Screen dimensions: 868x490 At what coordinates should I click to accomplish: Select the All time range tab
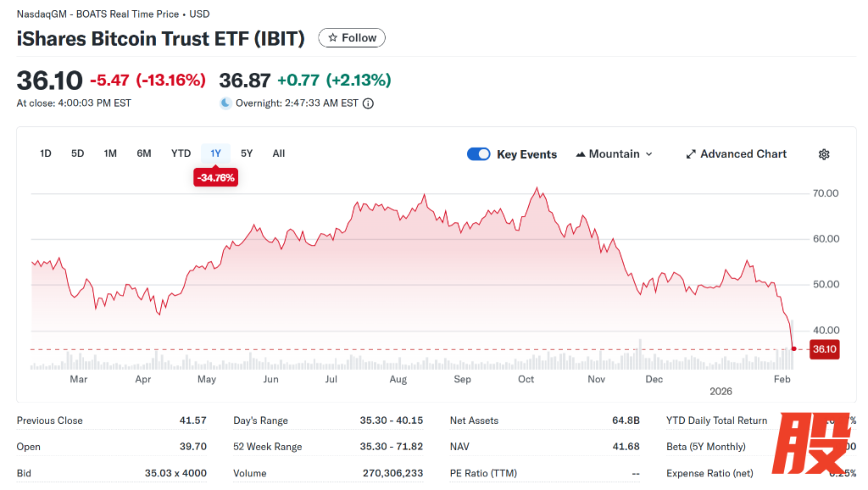[x=279, y=153]
